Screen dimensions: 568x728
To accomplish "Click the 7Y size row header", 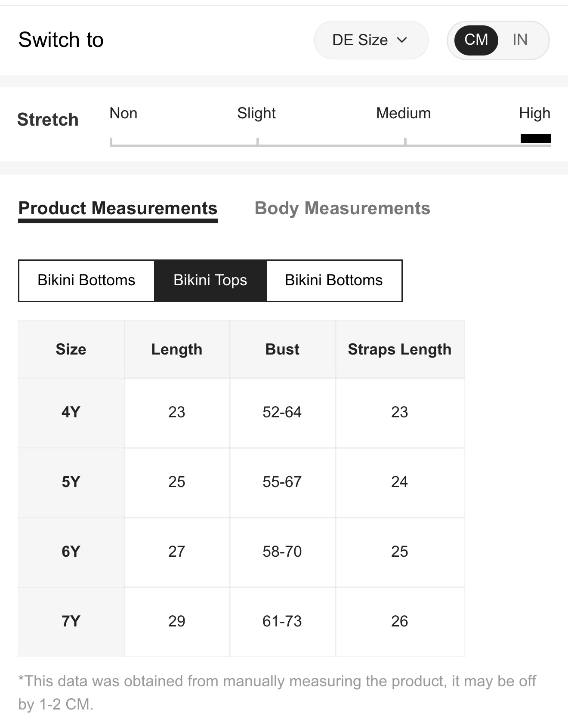I will pyautogui.click(x=71, y=621).
